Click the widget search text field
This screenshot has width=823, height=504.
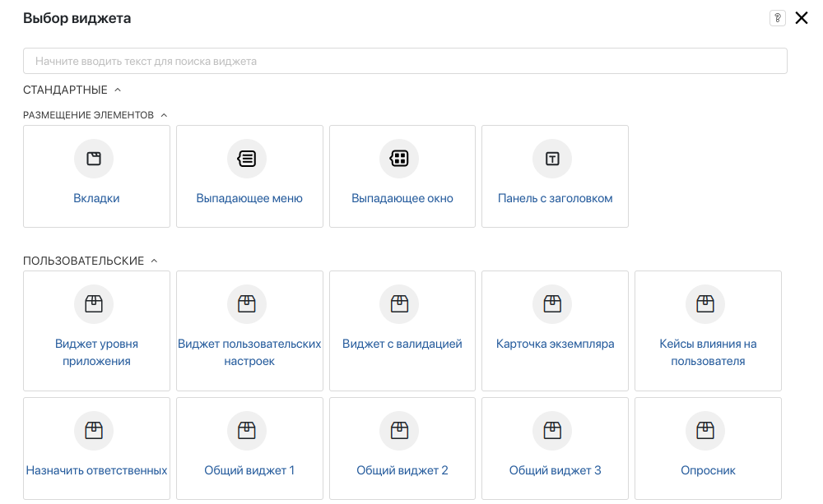405,61
